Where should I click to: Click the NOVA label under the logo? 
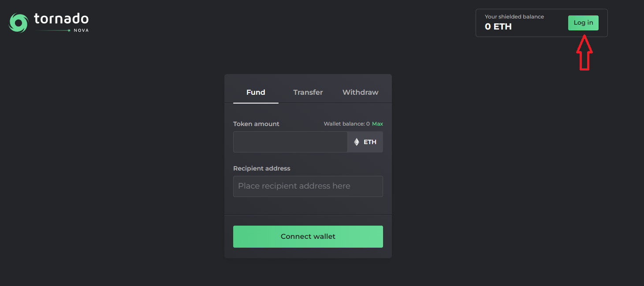(82, 29)
